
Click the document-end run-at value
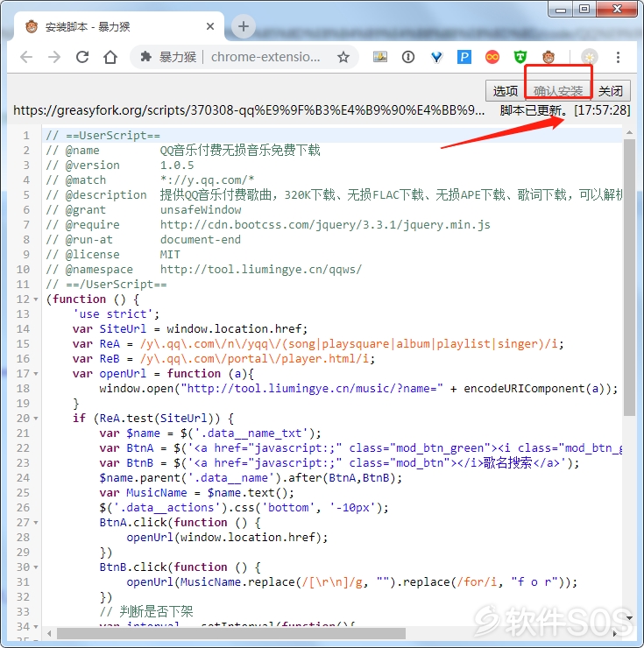[x=200, y=240]
